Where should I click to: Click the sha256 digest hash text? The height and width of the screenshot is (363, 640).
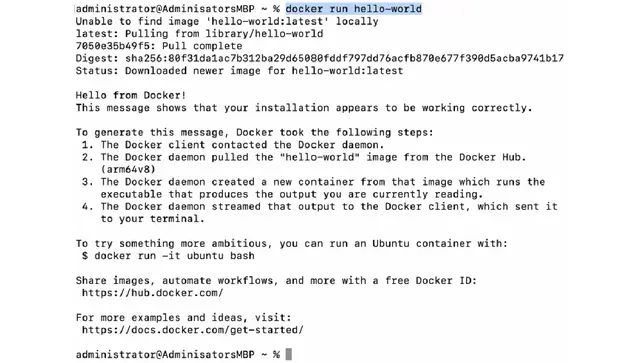pos(344,58)
